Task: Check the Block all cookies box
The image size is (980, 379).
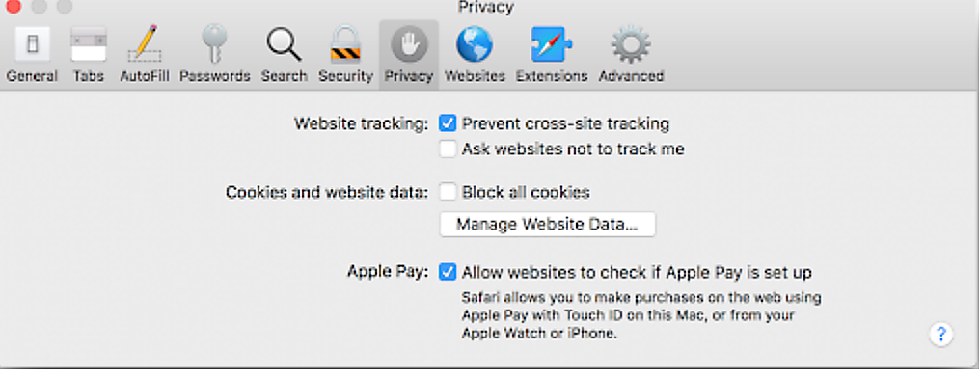Action: 448,192
